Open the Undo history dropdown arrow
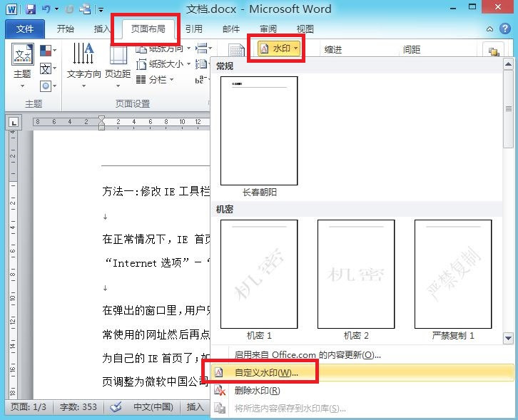Image resolution: width=518 pixels, height=420 pixels. pos(56,9)
